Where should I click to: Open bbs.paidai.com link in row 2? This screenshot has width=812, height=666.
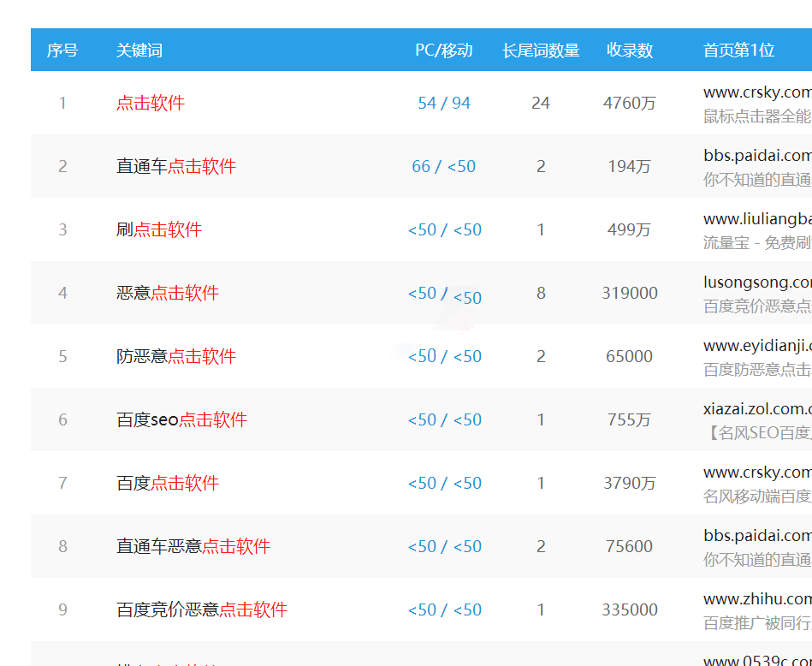[x=757, y=156]
